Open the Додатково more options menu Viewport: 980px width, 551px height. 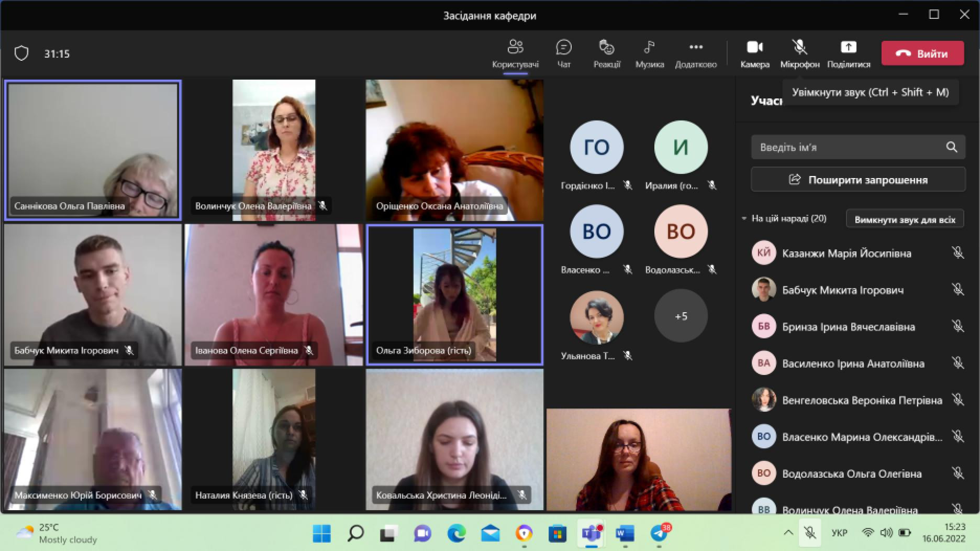coord(696,53)
